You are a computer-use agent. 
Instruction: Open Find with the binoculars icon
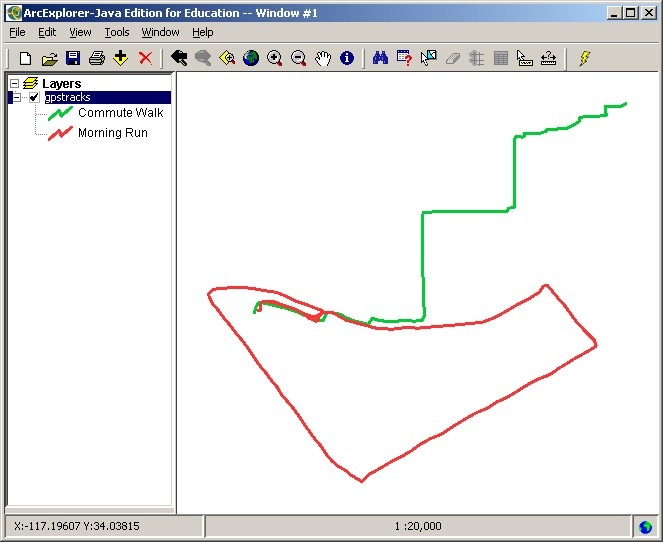pyautogui.click(x=380, y=58)
